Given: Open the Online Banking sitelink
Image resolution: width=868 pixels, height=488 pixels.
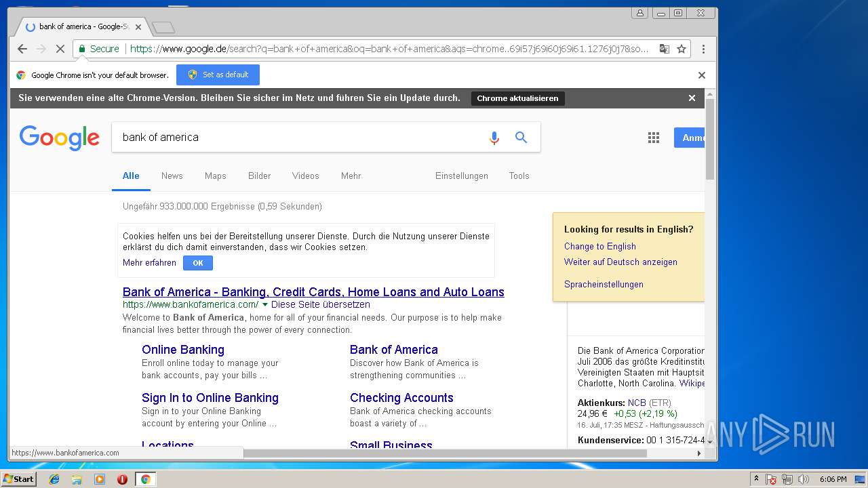Looking at the screenshot, I should (183, 350).
